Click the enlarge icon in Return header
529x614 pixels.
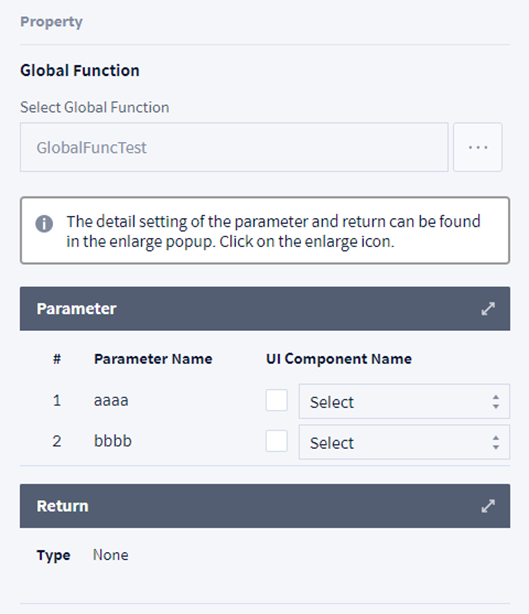488,506
